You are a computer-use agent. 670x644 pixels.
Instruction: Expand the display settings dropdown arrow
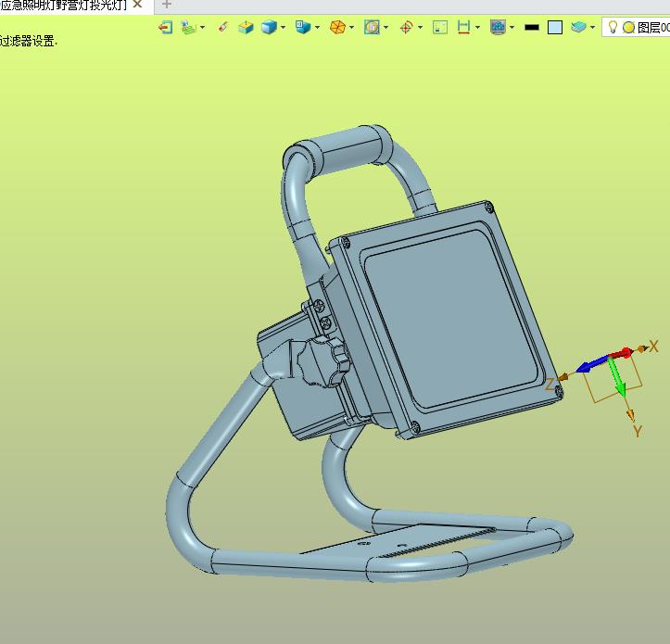tap(512, 28)
